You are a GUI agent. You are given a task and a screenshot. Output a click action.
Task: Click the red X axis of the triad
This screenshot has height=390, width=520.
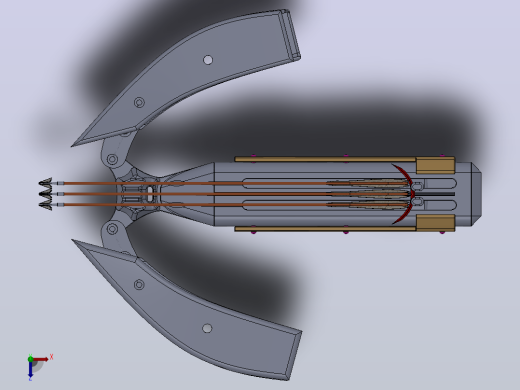[x=41, y=359]
